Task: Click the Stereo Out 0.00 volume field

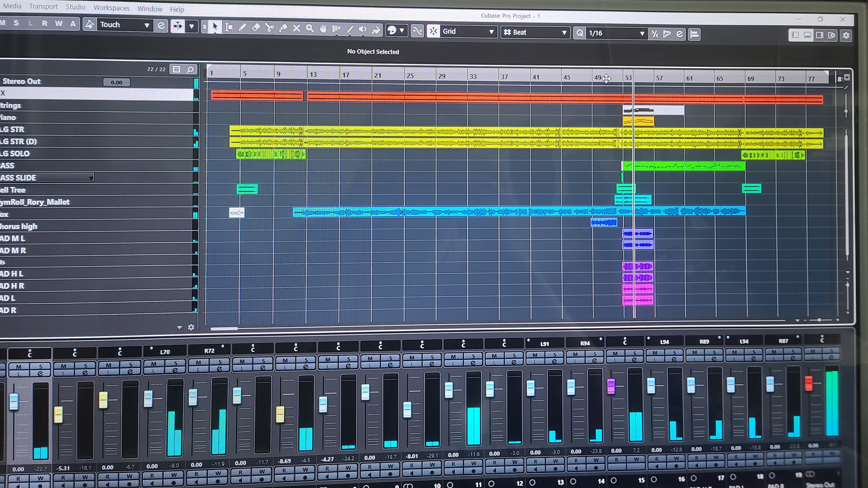Action: pos(116,82)
